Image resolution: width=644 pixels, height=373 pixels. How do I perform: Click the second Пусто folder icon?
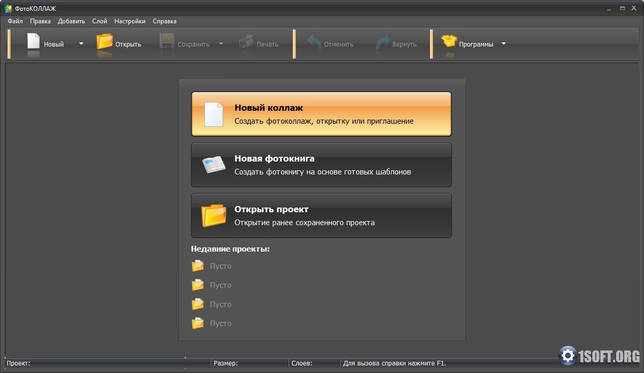(198, 285)
